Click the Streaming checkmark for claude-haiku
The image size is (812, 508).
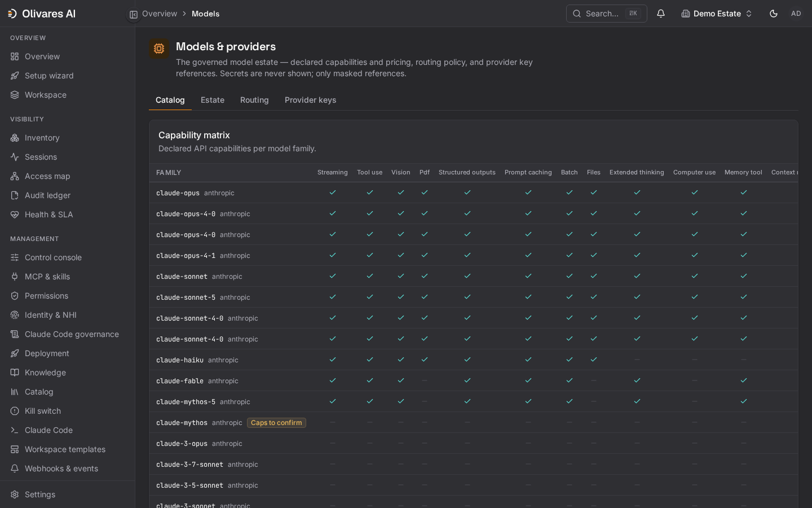point(333,360)
